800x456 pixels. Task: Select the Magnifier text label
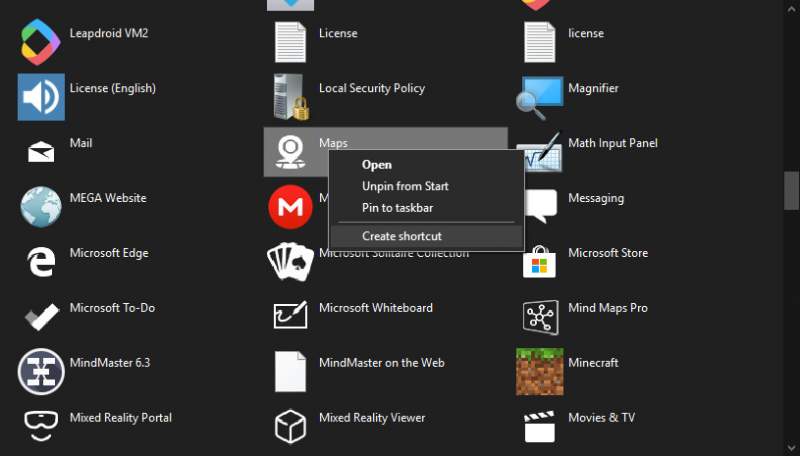(x=593, y=88)
